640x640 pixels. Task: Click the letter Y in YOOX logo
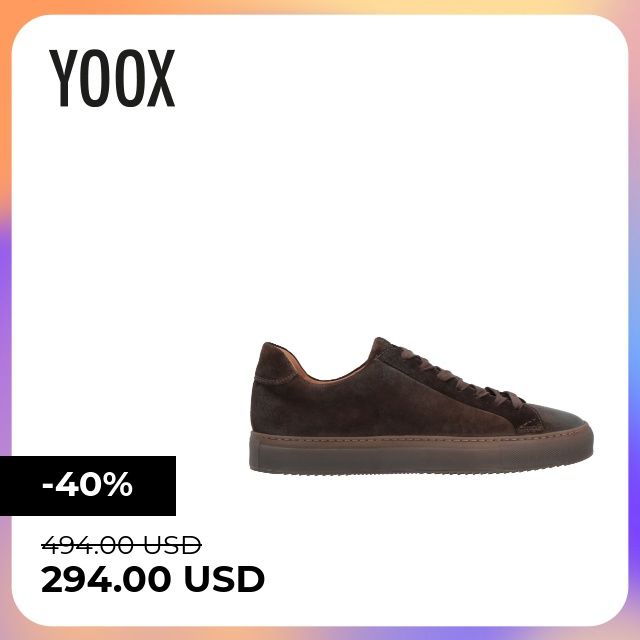(63, 78)
